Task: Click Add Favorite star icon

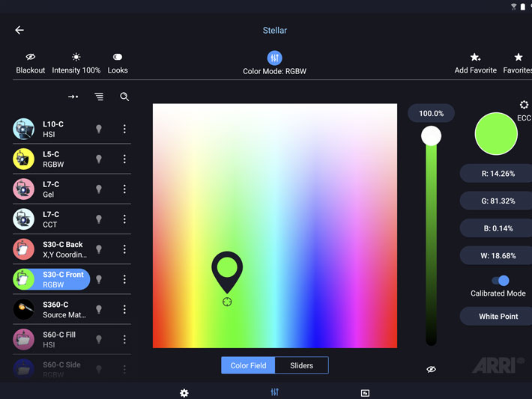Action: coord(475,57)
